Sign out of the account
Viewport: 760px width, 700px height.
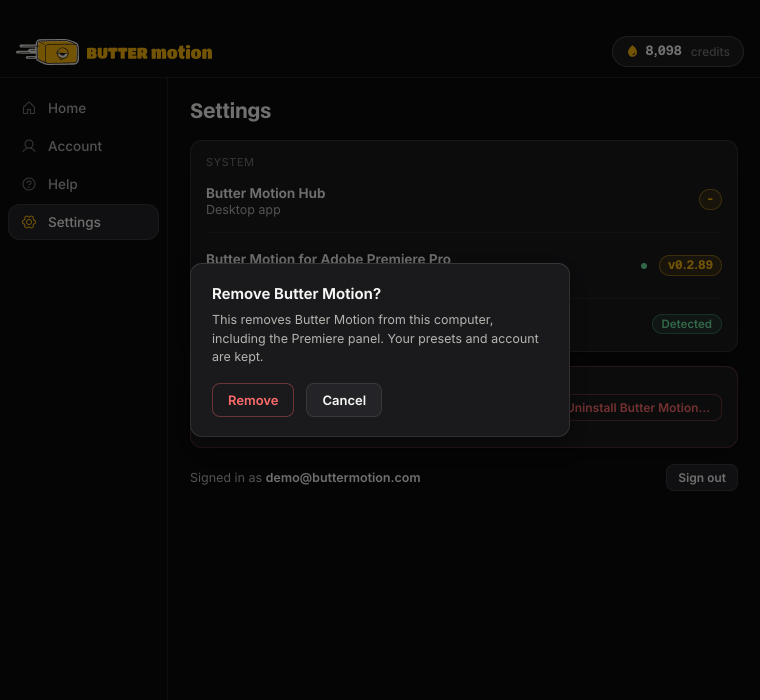(x=702, y=477)
